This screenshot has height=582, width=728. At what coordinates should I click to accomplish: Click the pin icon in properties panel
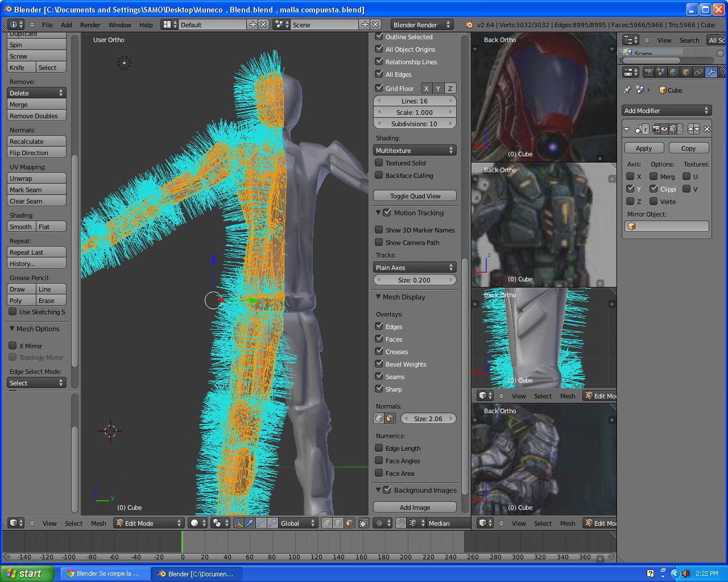click(627, 90)
